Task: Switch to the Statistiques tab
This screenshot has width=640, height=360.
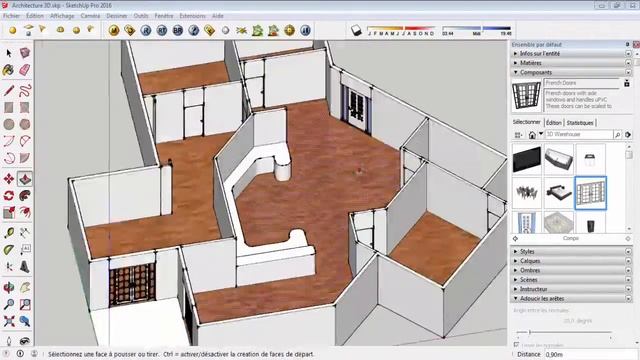Action: [x=580, y=122]
